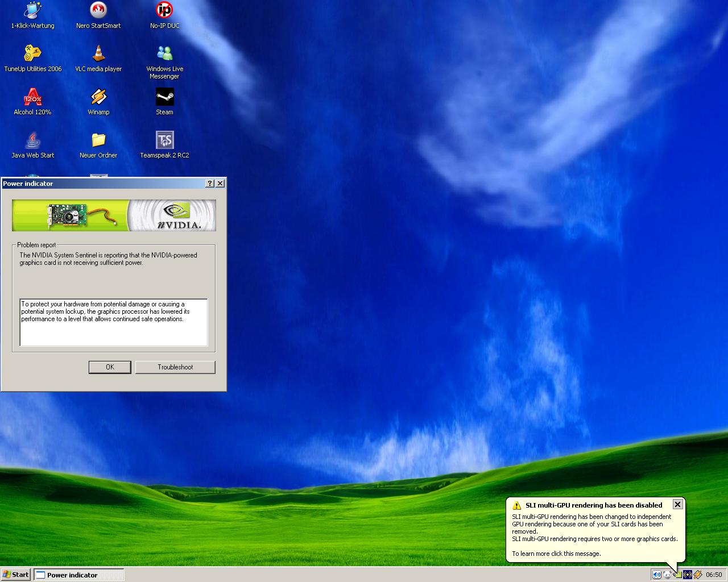728x582 pixels.
Task: Open the Start menu
Action: coord(16,575)
